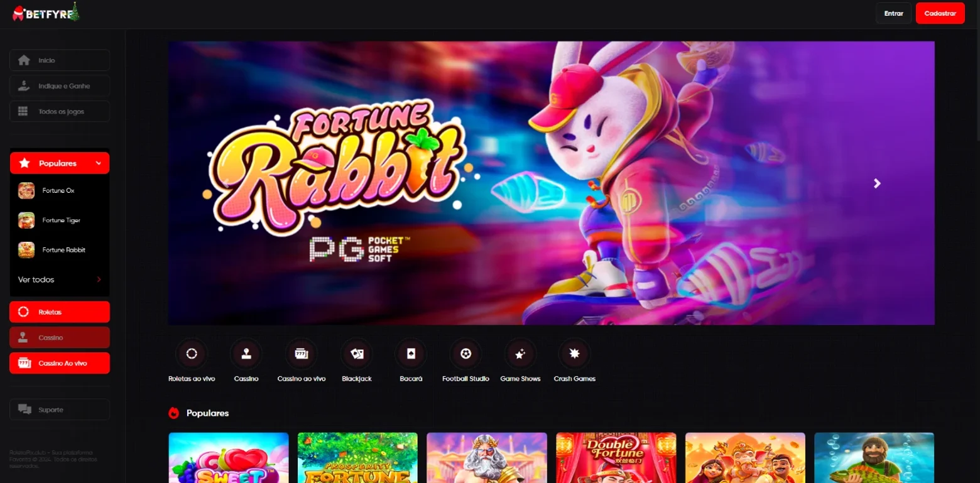The image size is (980, 483).
Task: Open the Fortune Rabbit sidebar game icon
Action: click(x=26, y=250)
